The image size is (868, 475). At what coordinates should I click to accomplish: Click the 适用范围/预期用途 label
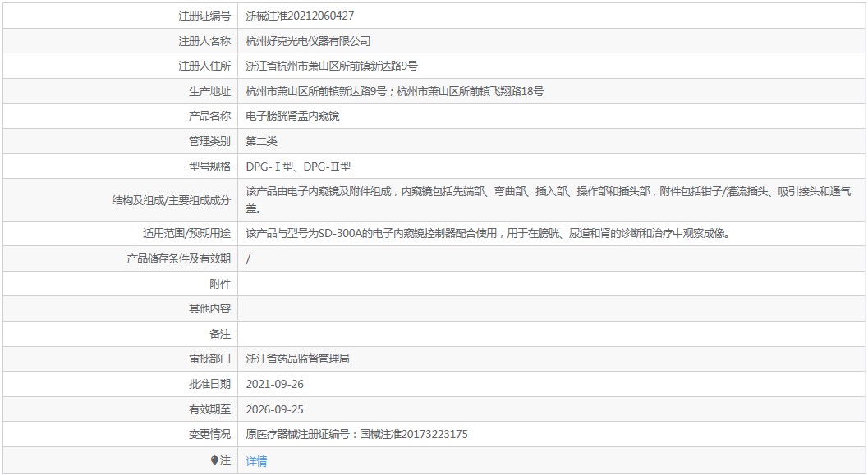187,233
